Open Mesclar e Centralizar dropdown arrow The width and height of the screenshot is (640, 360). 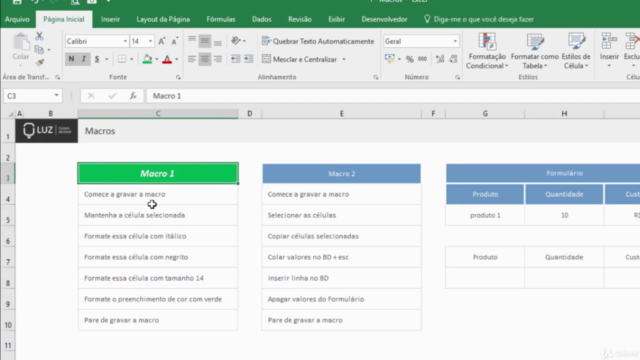344,59
